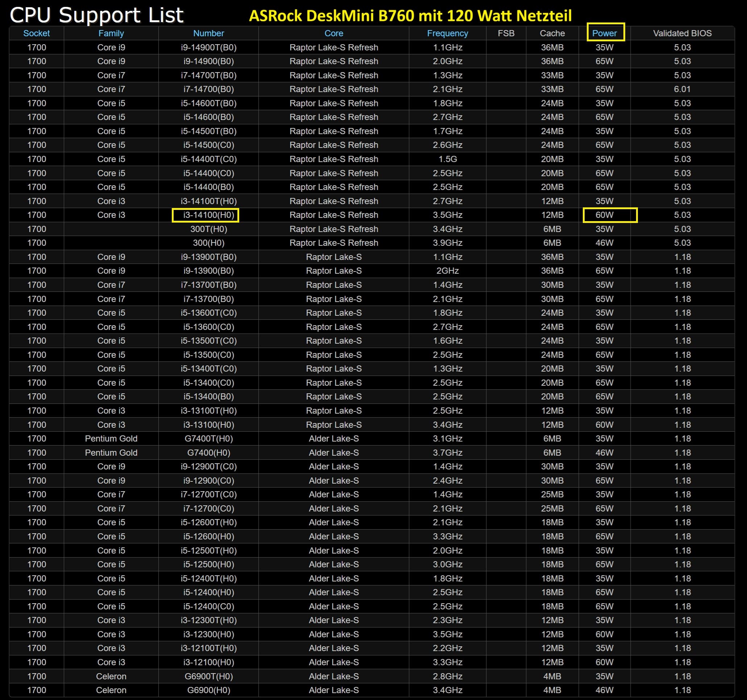The width and height of the screenshot is (747, 700).
Task: Click the Socket column header
Action: coord(37,33)
